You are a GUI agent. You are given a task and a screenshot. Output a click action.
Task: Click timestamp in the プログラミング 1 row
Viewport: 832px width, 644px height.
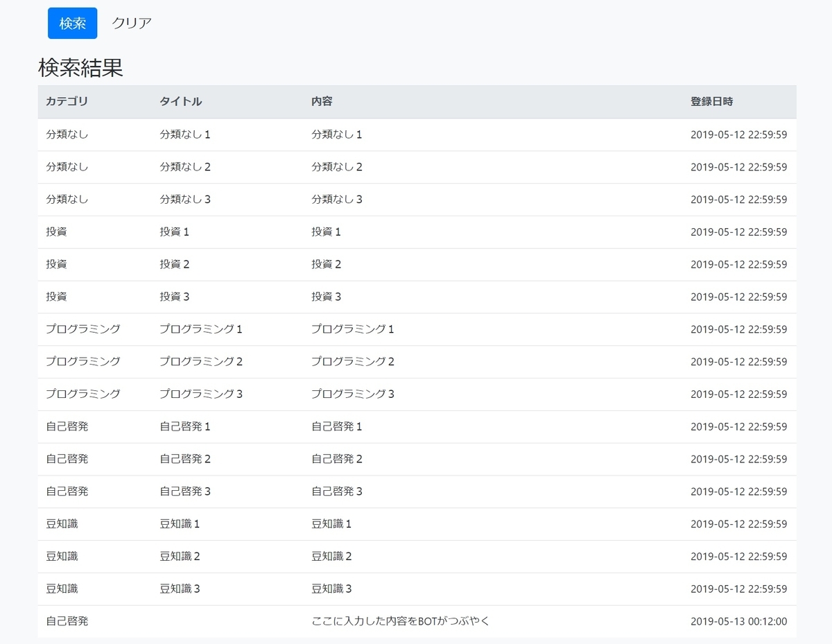738,329
